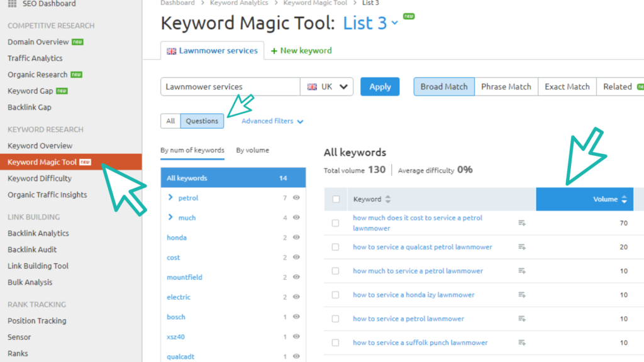Expand petrol keyword group

[x=170, y=198]
